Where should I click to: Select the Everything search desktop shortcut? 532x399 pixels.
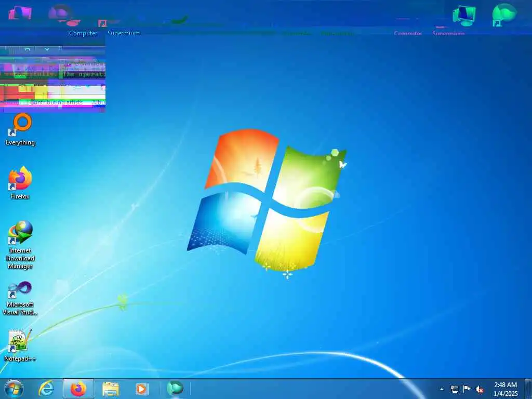point(20,129)
